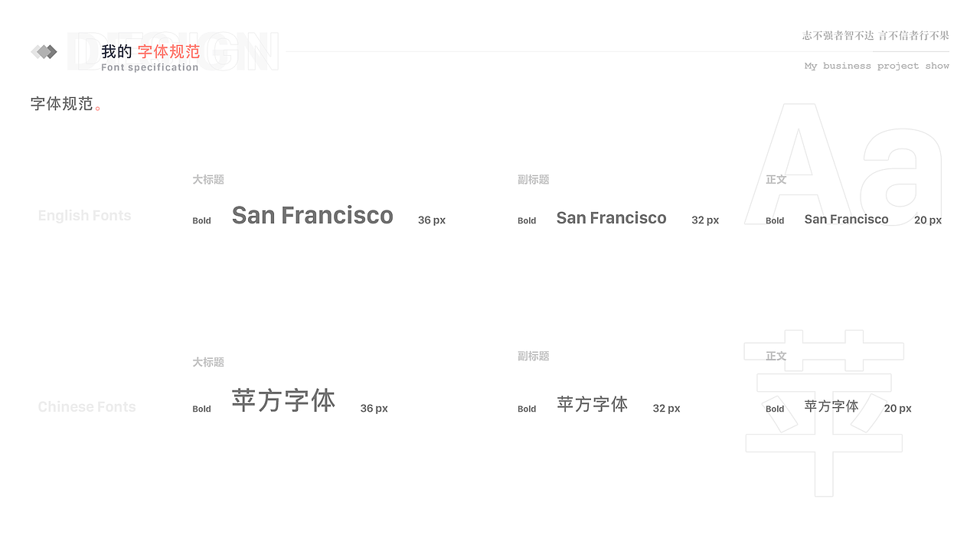Click '大标题' label above San Francisco sample
Image resolution: width=980 pixels, height=551 pixels.
(208, 180)
